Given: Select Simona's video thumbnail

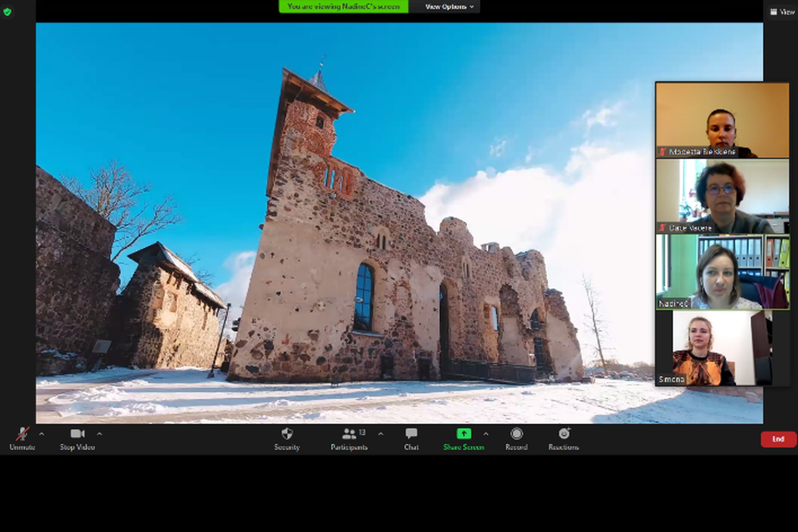Looking at the screenshot, I should click(722, 348).
